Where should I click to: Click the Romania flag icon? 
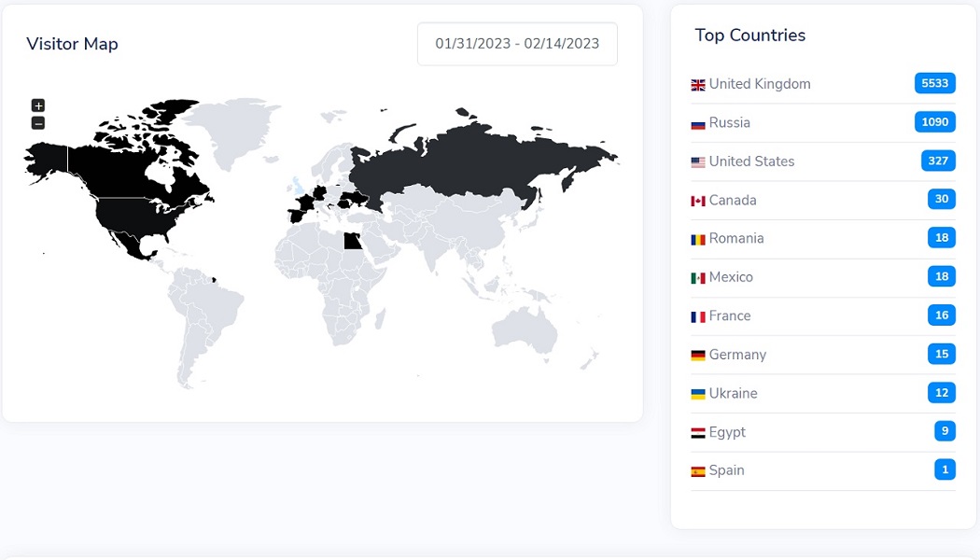[698, 240]
